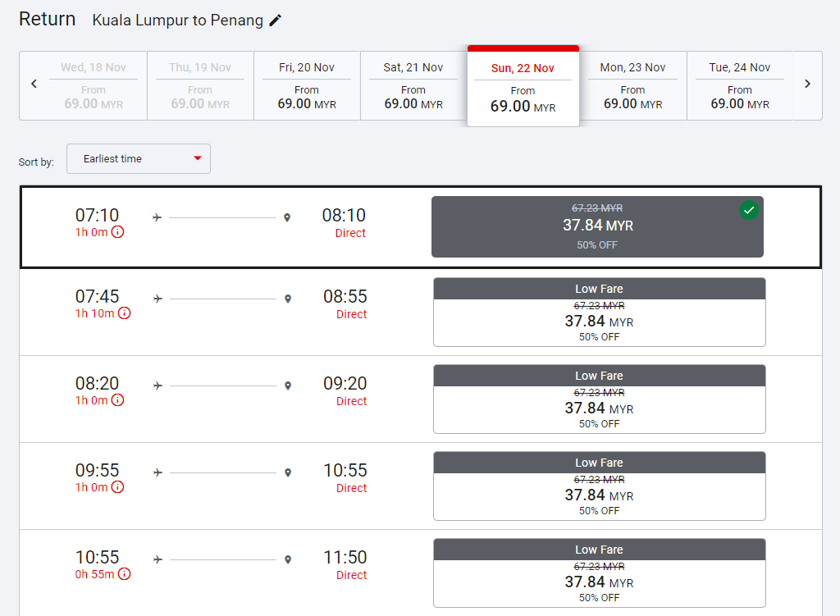
Task: Click the previous dates left arrow
Action: pos(34,84)
